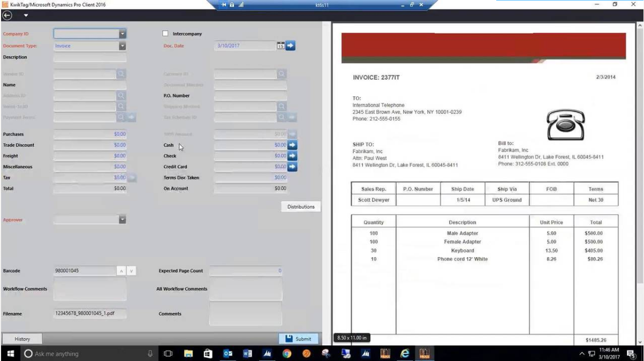Click into the Comments text box
Viewport: 644px width, 361px height.
click(x=246, y=313)
